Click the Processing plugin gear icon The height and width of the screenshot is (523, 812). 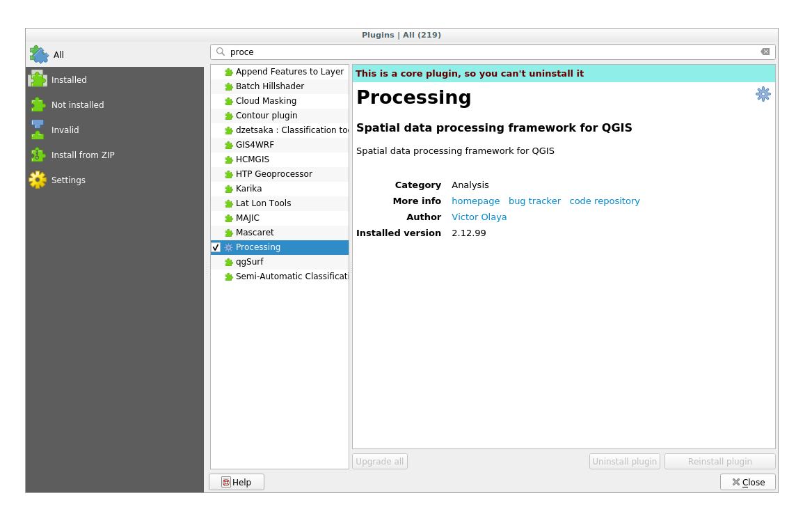[763, 94]
